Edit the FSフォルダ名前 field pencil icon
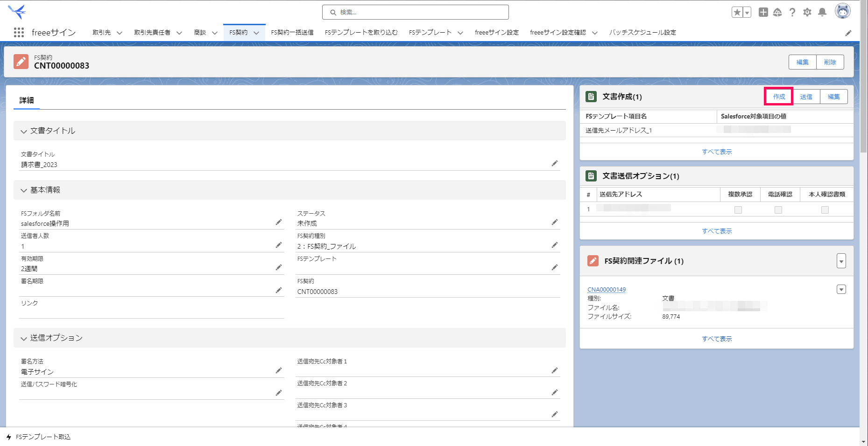This screenshot has height=446, width=868. (279, 222)
